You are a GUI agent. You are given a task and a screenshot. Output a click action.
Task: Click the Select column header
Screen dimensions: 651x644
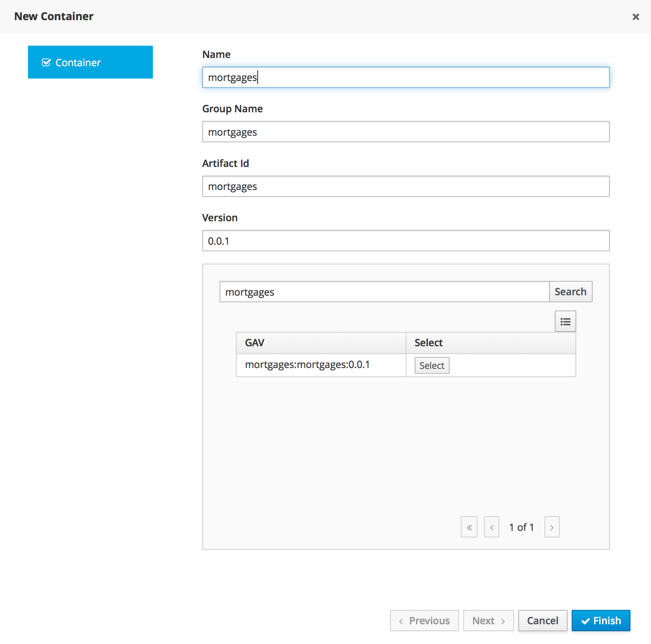click(490, 343)
